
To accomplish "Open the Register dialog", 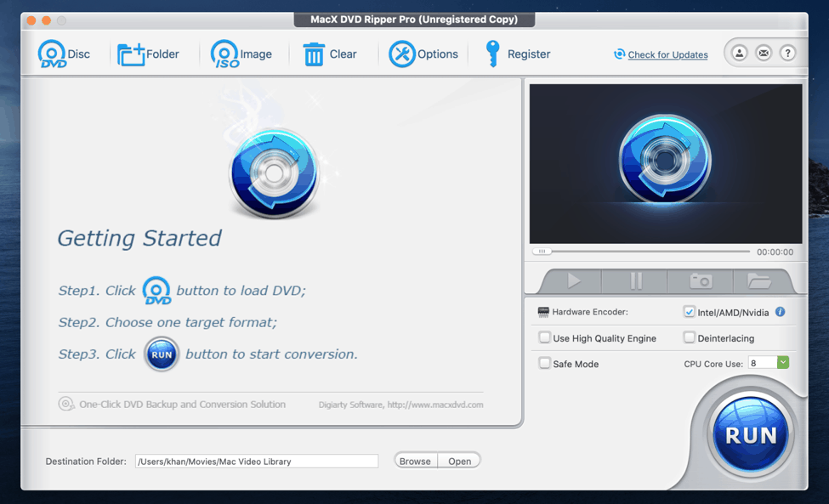I will pos(518,54).
